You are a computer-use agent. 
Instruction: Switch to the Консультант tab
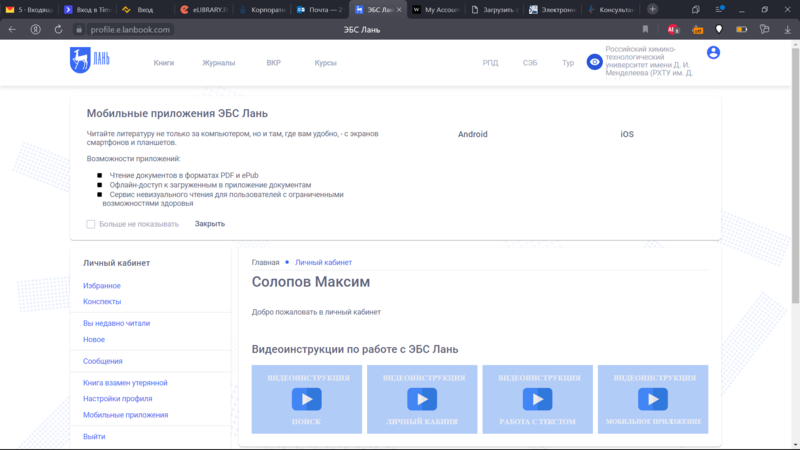(611, 10)
